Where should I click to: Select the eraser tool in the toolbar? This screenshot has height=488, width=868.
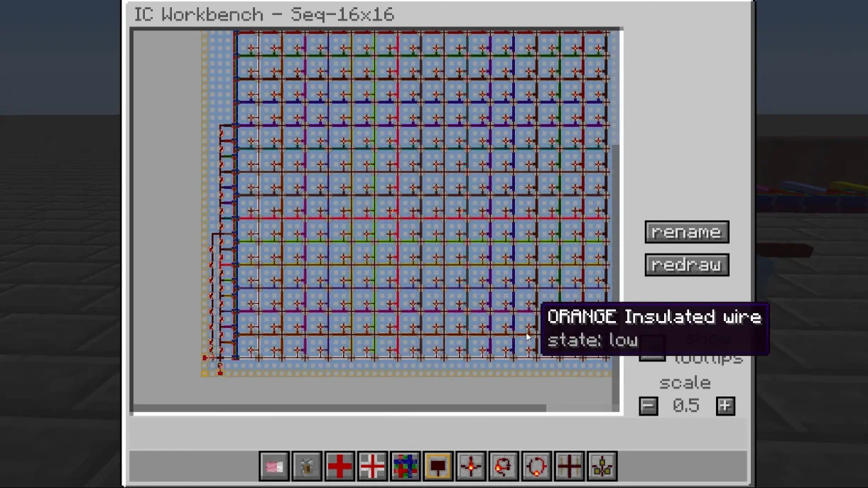point(274,467)
